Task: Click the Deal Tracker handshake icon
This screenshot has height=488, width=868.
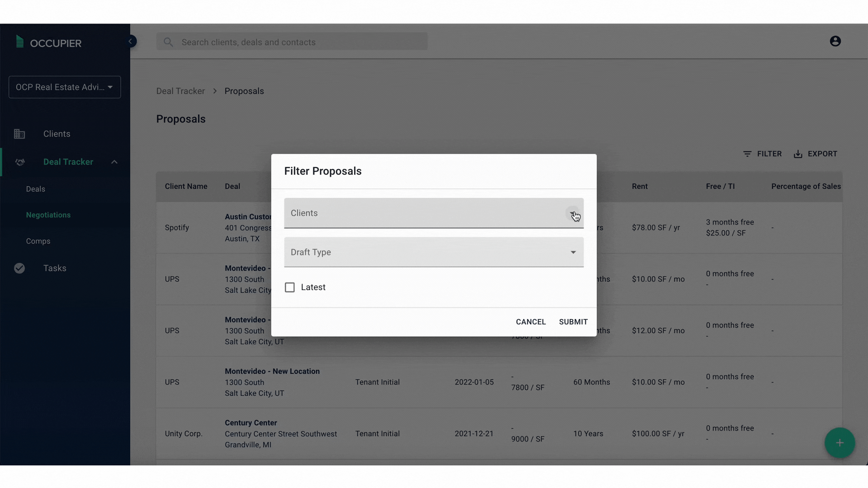Action: [x=20, y=162]
